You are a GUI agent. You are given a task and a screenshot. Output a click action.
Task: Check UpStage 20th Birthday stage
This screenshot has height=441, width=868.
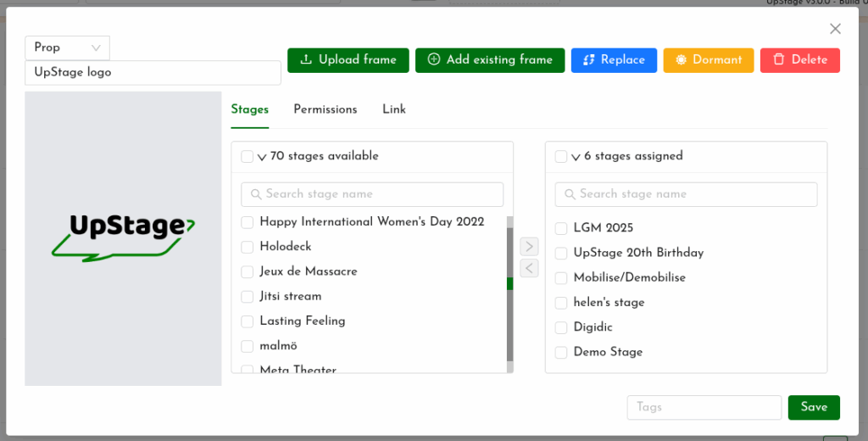pyautogui.click(x=561, y=254)
